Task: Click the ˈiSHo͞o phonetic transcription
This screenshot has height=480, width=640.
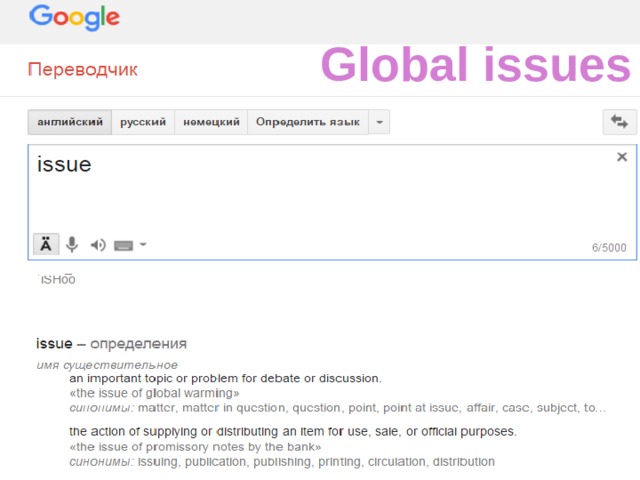Action: 57,279
